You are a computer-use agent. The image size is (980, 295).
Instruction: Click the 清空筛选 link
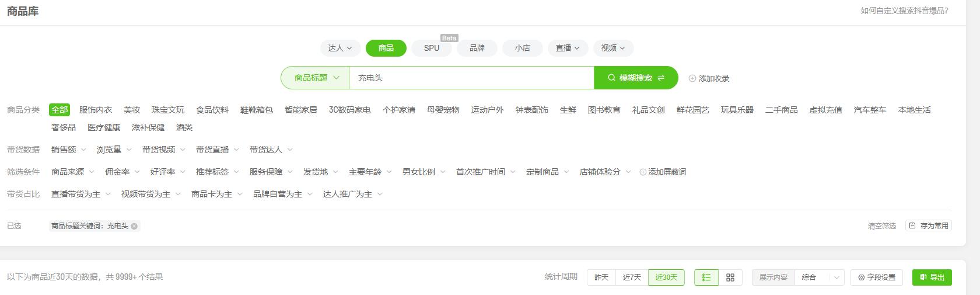point(881,226)
